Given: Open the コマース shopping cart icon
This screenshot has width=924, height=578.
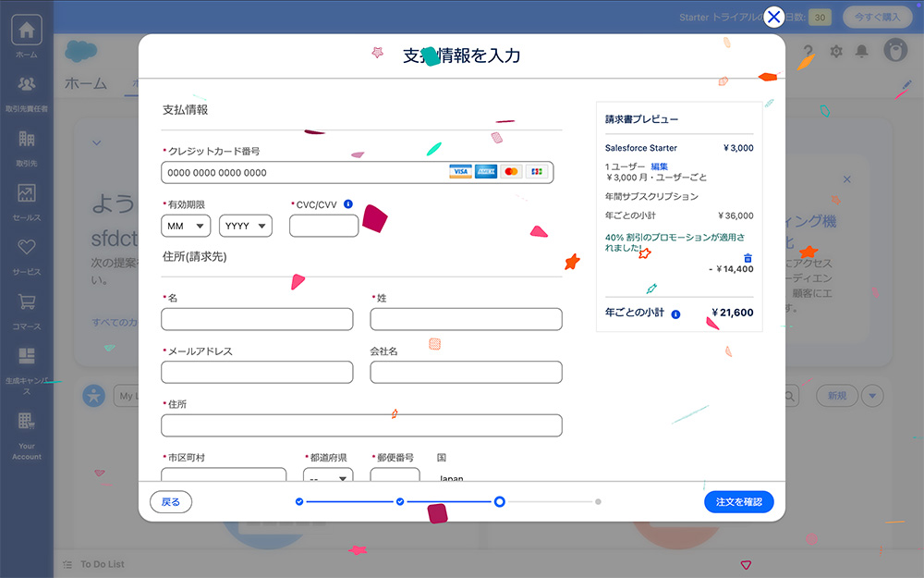Looking at the screenshot, I should (27, 301).
